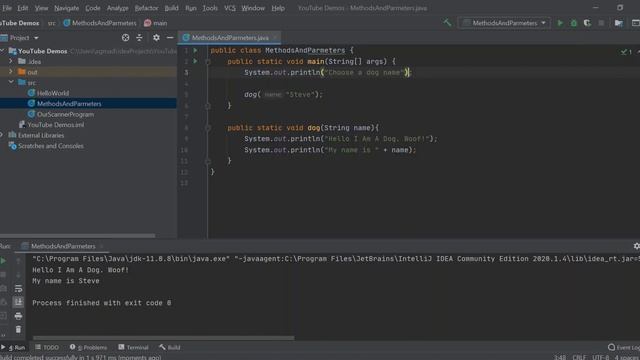Fold the dog method using its gutter marker
The width and height of the screenshot is (640, 360).
[208, 128]
